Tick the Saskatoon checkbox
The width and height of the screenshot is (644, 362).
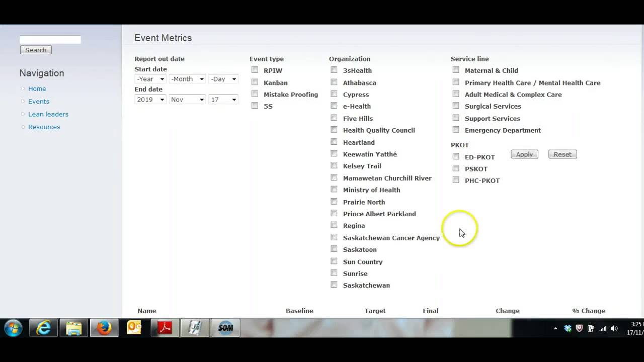(334, 249)
